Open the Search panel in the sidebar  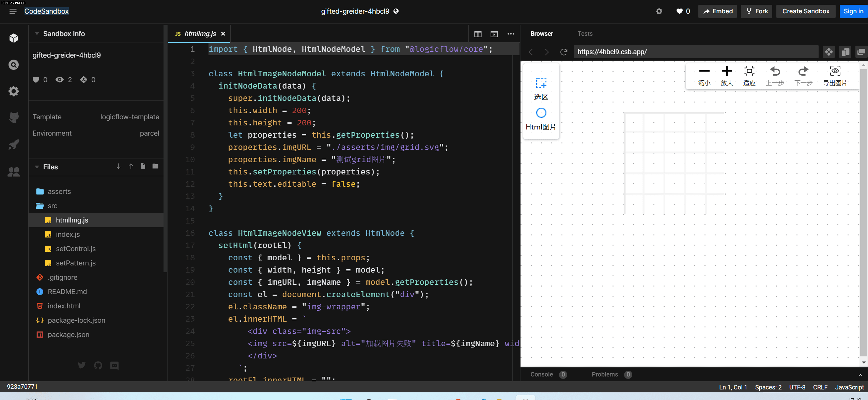point(14,64)
